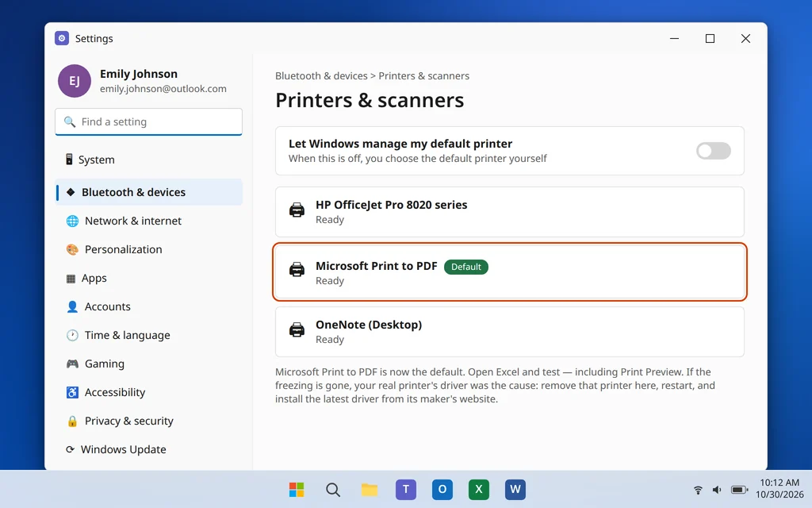Click the date 10/30/2026 in taskbar
Image resolution: width=812 pixels, height=508 pixels.
point(779,495)
